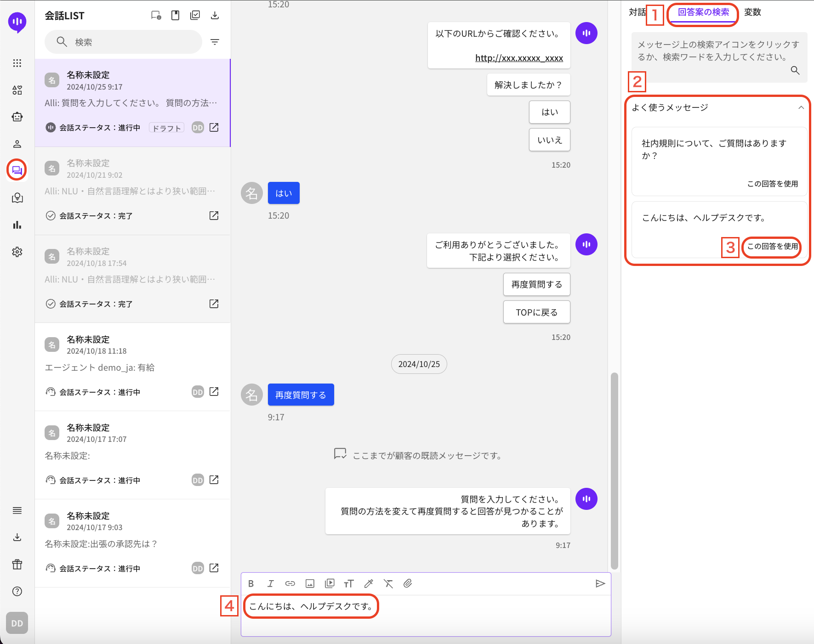This screenshot has width=814, height=644.
Task: Switch to the 回答案の検索 tab
Action: [x=703, y=12]
